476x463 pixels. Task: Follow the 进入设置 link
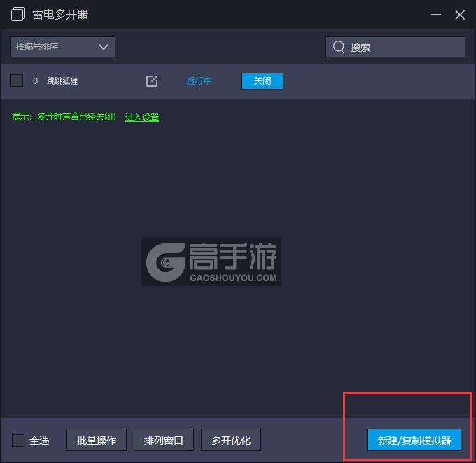point(142,117)
